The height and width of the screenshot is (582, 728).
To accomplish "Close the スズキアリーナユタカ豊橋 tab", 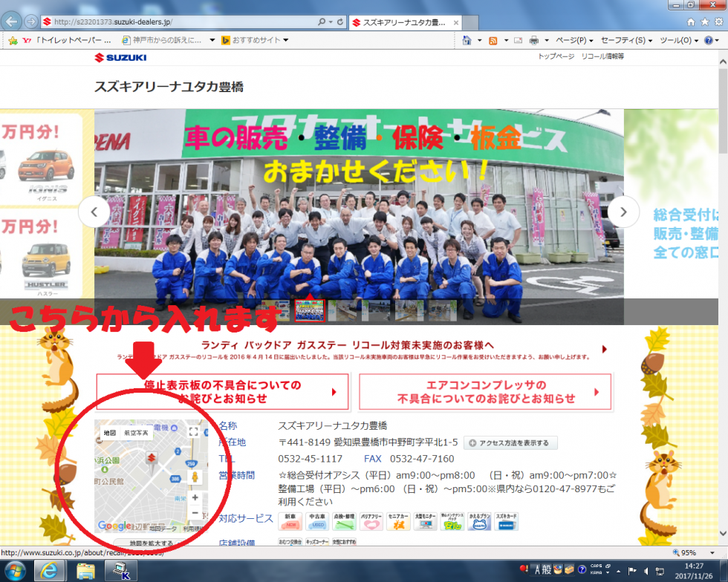I will 456,22.
